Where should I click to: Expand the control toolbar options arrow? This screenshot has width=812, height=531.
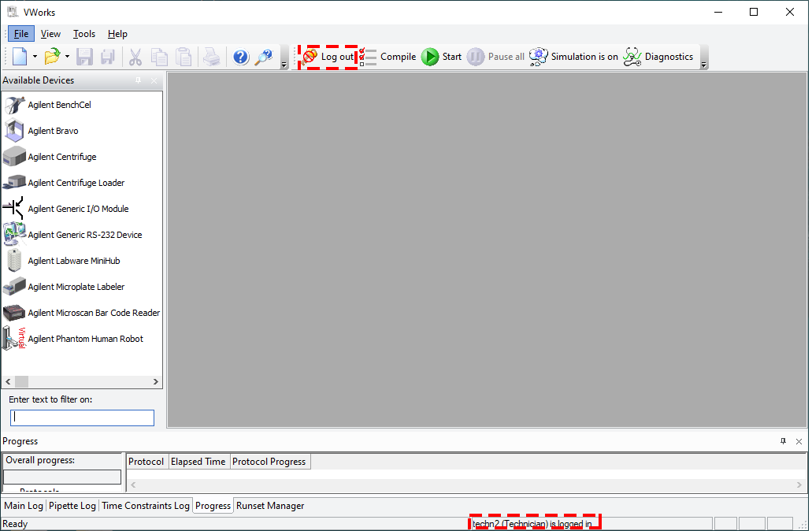[x=704, y=65]
